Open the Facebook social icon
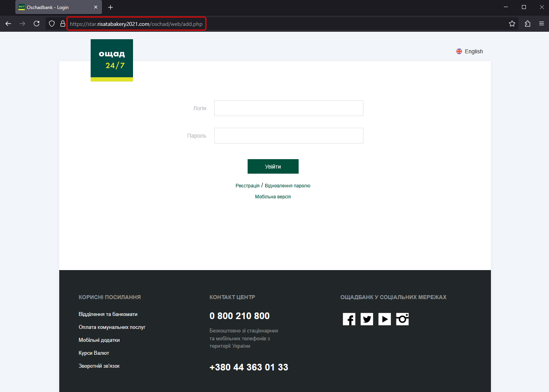Screen dimensions: 549x392 point(349,319)
